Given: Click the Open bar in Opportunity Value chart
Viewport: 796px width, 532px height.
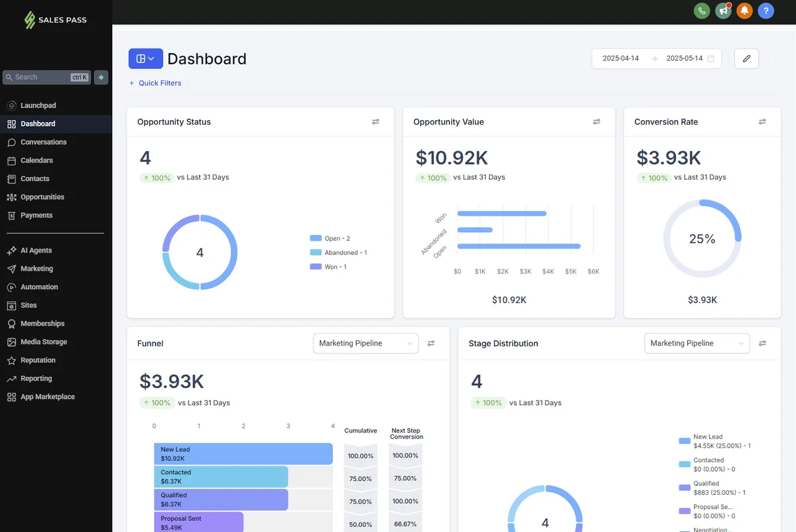Looking at the screenshot, I should click(x=519, y=246).
